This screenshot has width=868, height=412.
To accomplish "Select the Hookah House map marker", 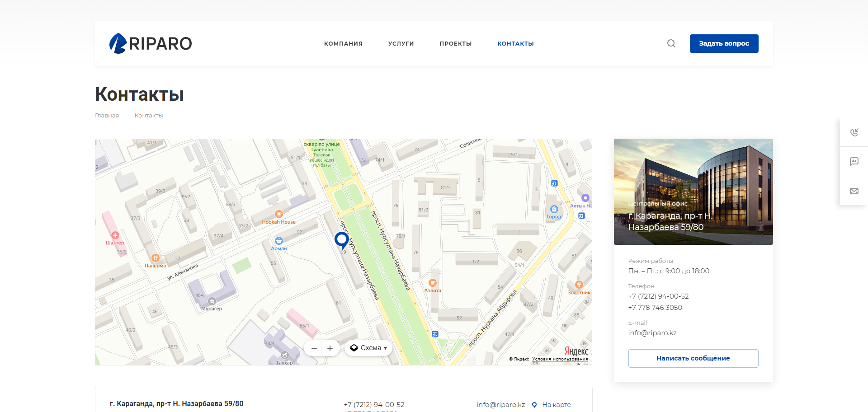I will [279, 214].
